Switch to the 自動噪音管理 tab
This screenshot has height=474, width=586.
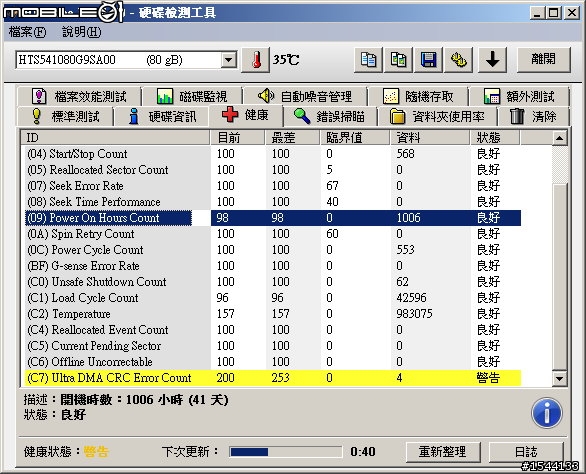[x=305, y=96]
